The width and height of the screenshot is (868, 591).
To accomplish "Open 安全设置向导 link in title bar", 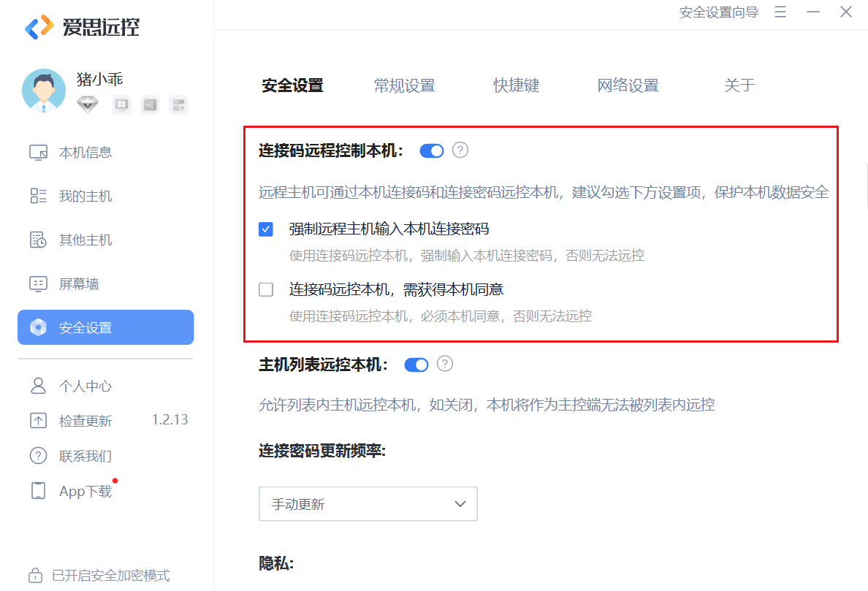I will (718, 12).
